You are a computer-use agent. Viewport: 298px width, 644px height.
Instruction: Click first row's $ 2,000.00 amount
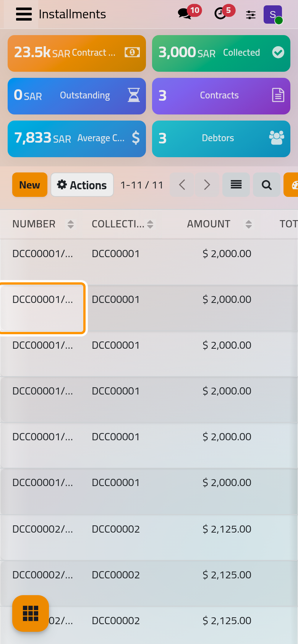click(x=227, y=254)
